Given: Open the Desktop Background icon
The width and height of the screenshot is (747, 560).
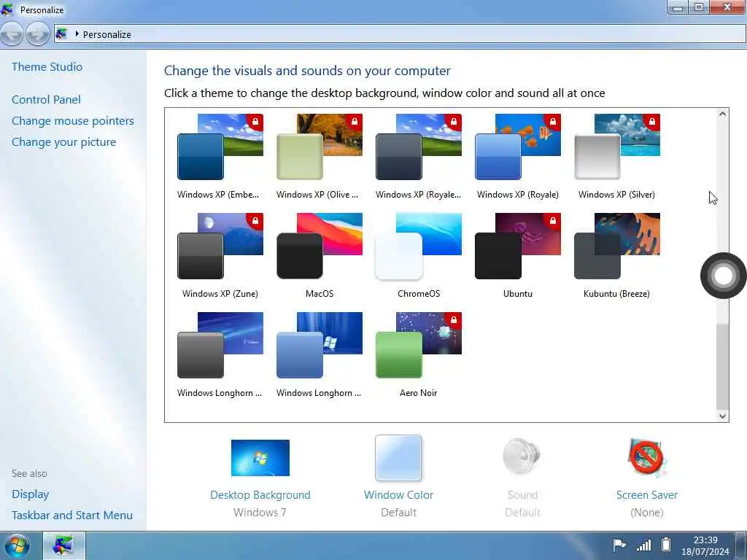Looking at the screenshot, I should (260, 458).
